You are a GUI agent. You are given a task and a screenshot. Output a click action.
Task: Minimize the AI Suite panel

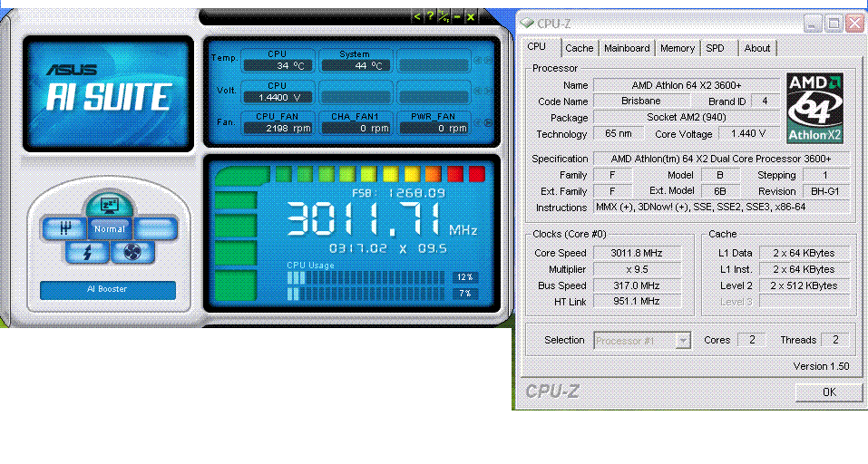click(x=457, y=16)
